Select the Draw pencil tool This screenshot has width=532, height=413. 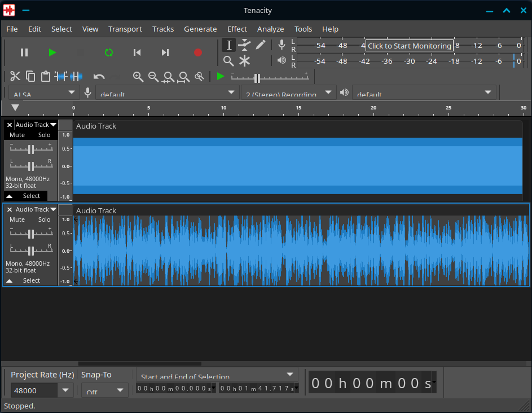pos(260,45)
